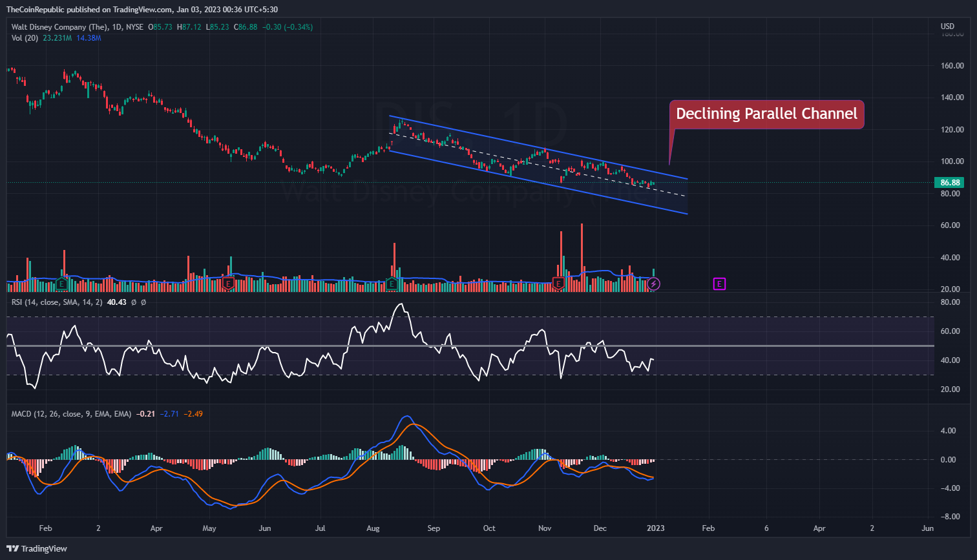
Task: Click 4.00 on the MACD axis
Action: (947, 431)
